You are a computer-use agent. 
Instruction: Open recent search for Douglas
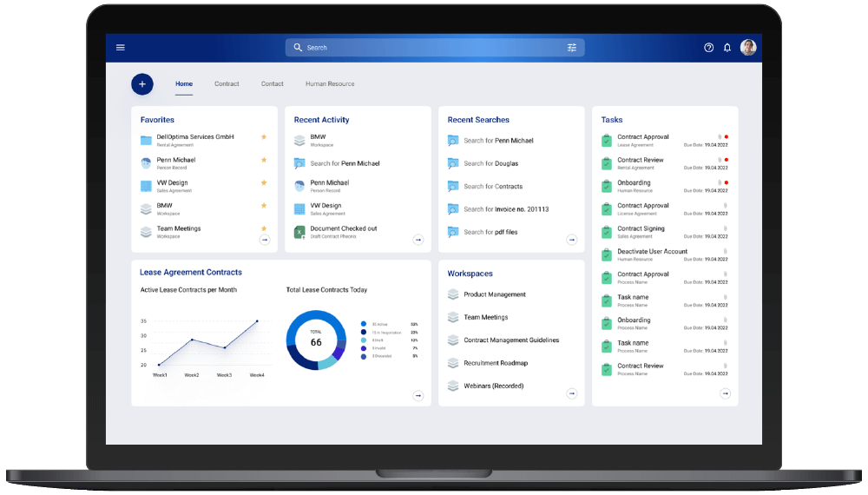(x=491, y=164)
